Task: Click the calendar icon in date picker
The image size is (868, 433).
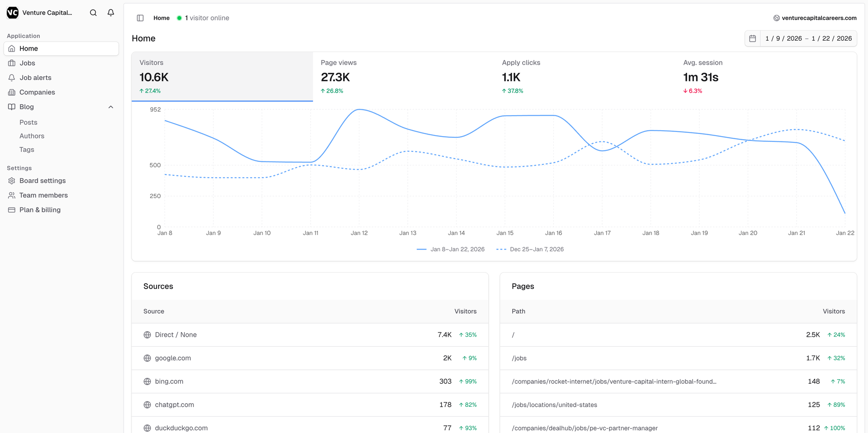Action: coord(752,38)
